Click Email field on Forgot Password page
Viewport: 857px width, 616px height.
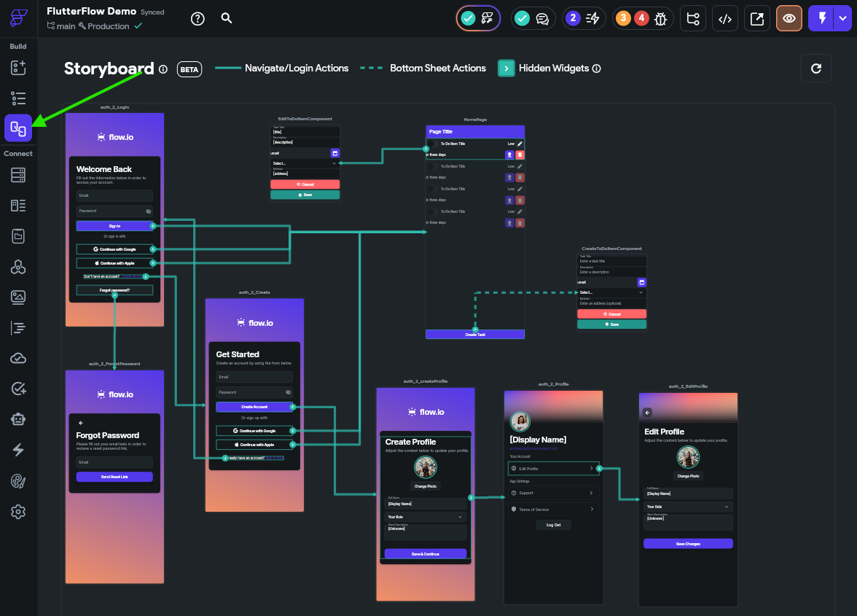[x=114, y=462]
